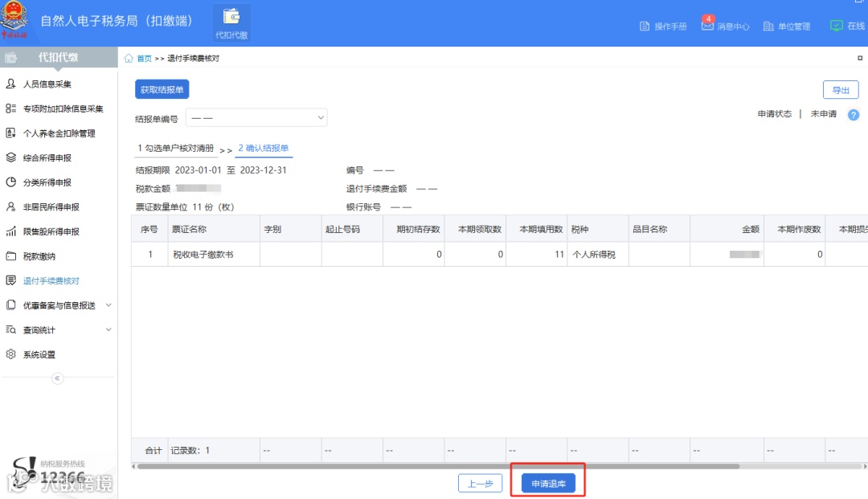Click 申请退库 button

[x=548, y=484]
